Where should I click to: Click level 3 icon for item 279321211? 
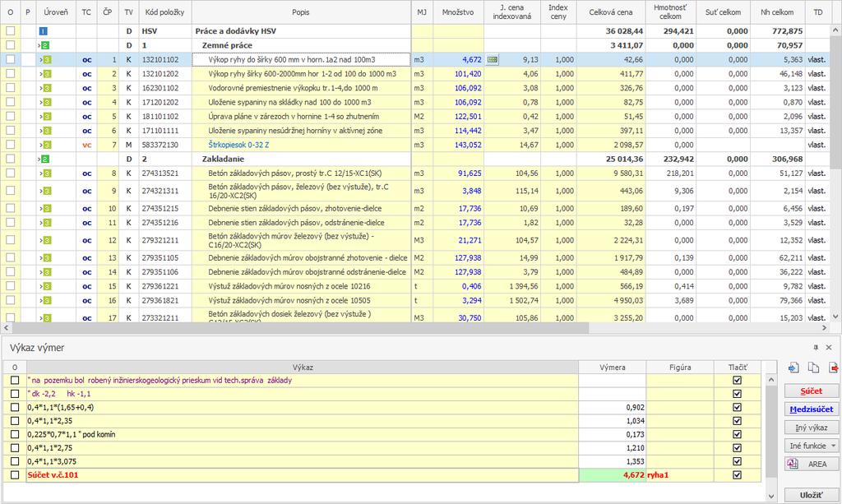click(47, 240)
